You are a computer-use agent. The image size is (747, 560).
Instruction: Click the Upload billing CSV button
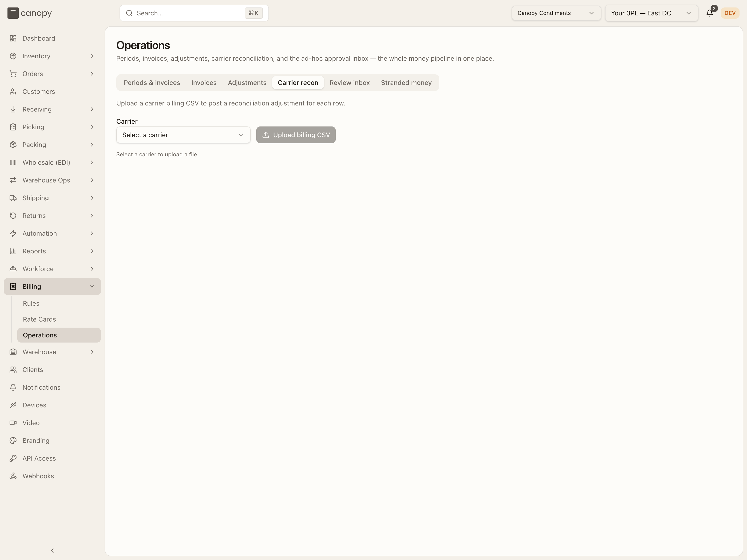tap(296, 135)
